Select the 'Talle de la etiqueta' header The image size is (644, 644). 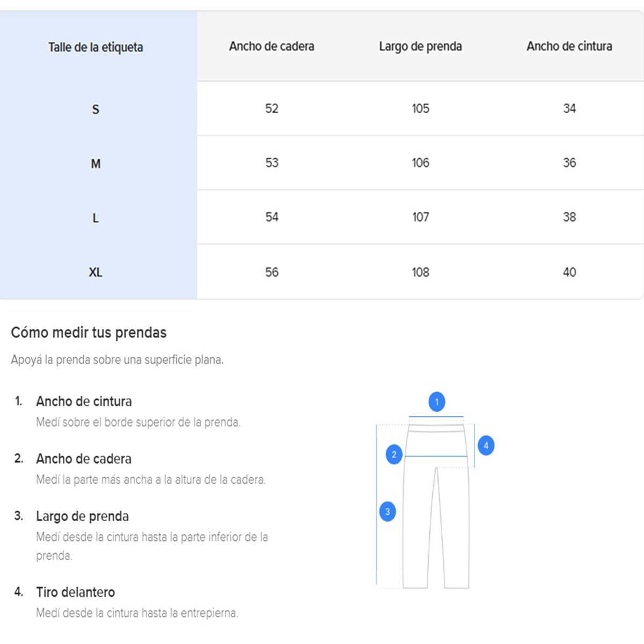point(96,47)
